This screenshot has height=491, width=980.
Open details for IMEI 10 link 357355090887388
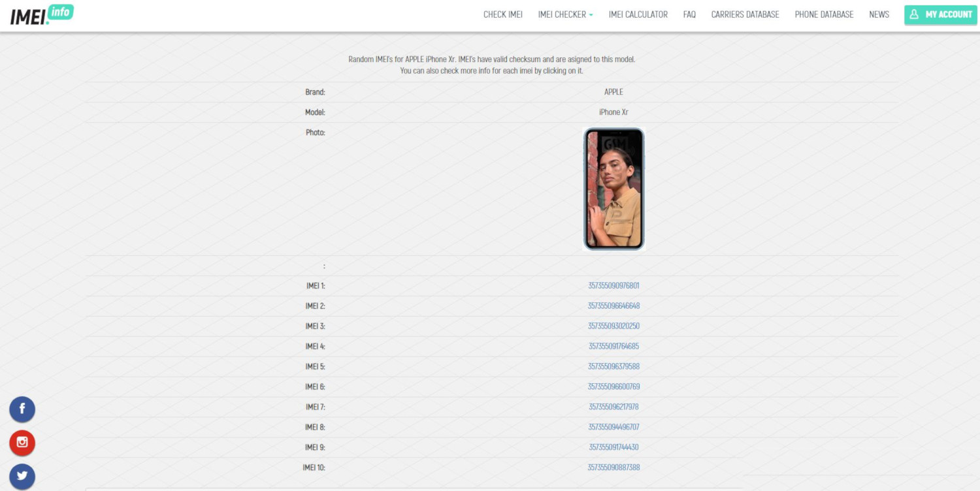613,467
